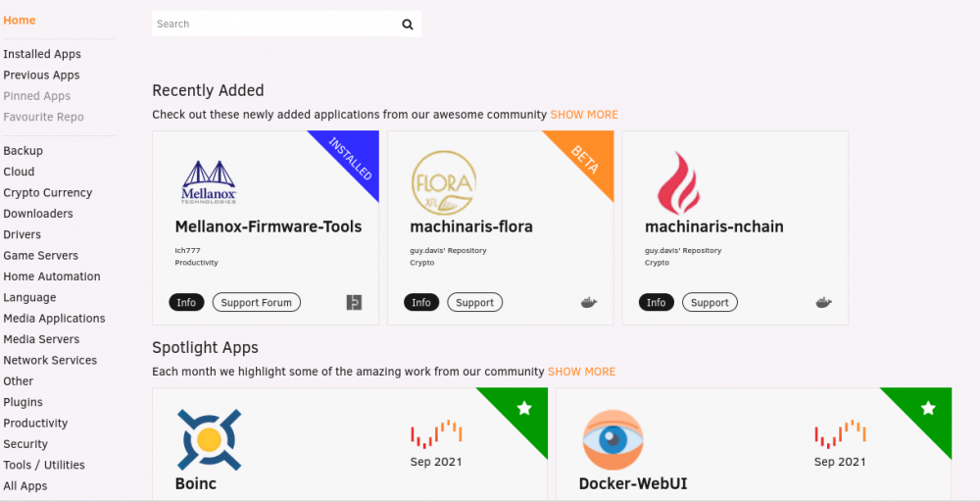980x502 pixels.
Task: Click the Docker-WebUI eye logo
Action: tap(612, 439)
